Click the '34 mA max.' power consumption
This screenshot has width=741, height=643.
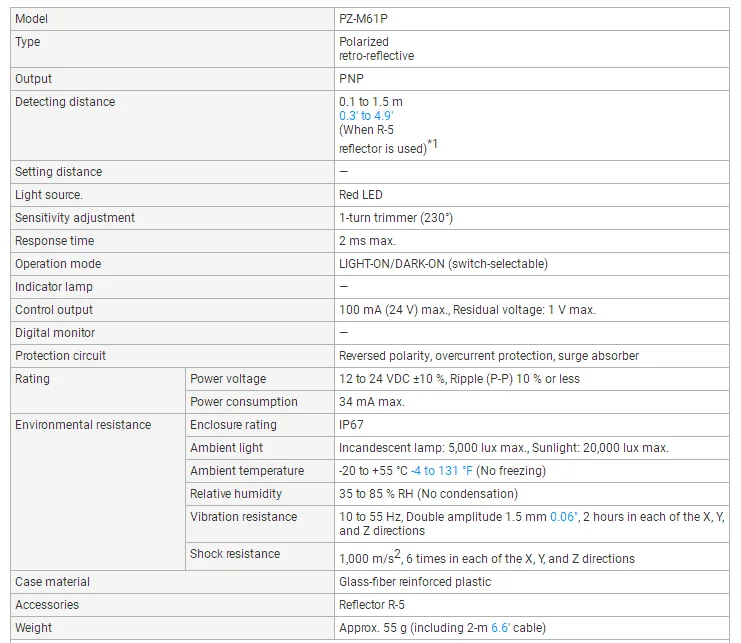[x=371, y=402]
